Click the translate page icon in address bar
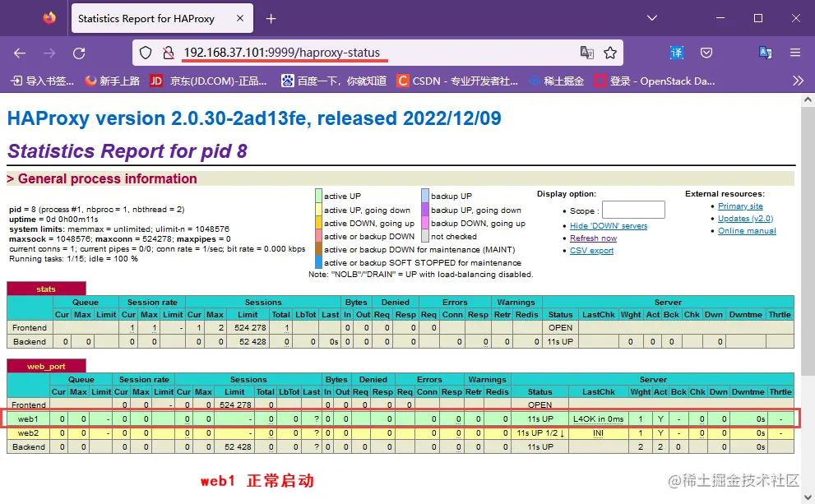 point(586,51)
